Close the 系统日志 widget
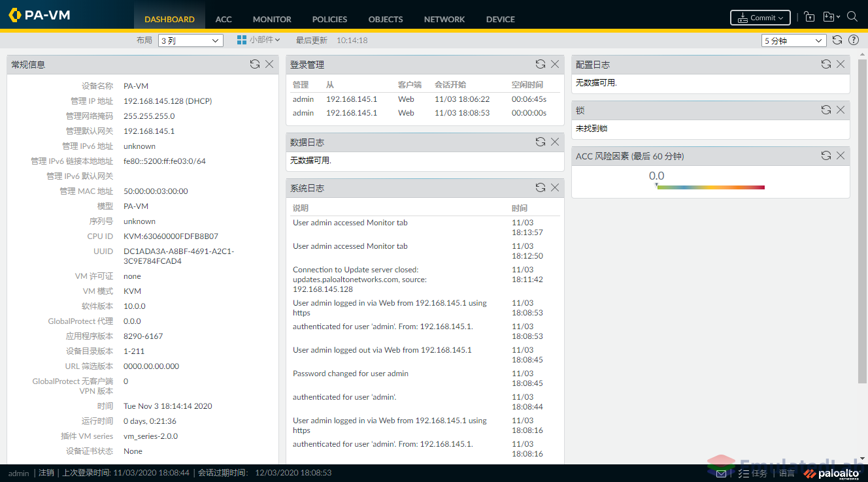This screenshot has height=482, width=868. 555,187
